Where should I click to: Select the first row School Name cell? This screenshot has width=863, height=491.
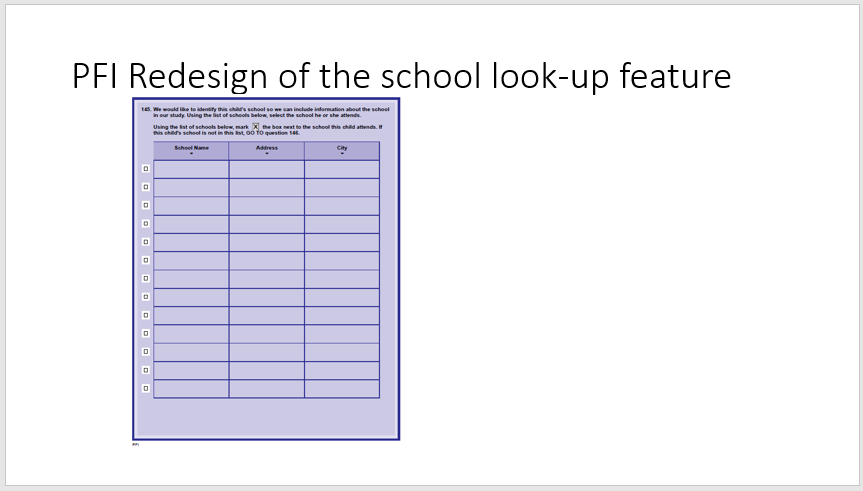191,169
